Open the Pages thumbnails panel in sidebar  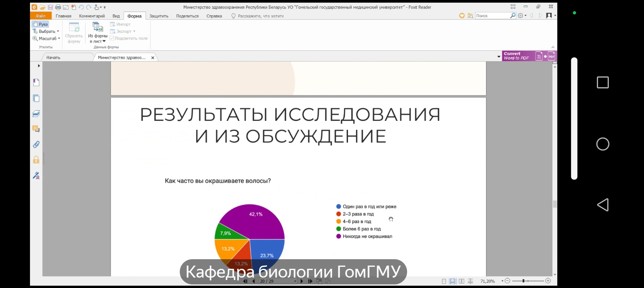[36, 98]
